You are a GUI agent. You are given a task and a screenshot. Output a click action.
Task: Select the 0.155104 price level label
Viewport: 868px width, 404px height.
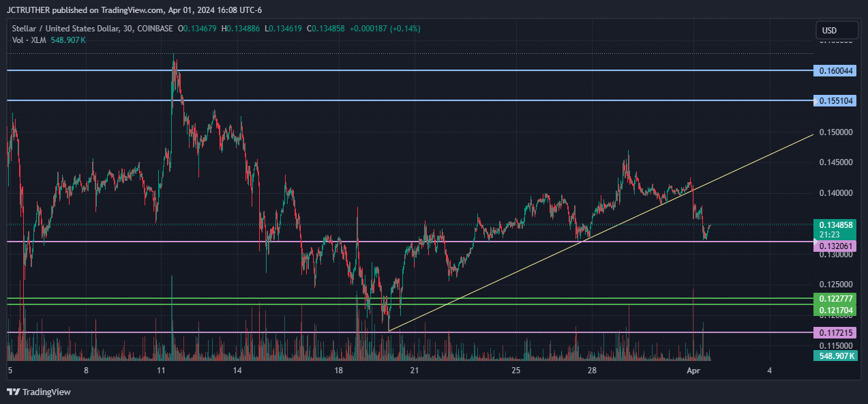pos(837,100)
